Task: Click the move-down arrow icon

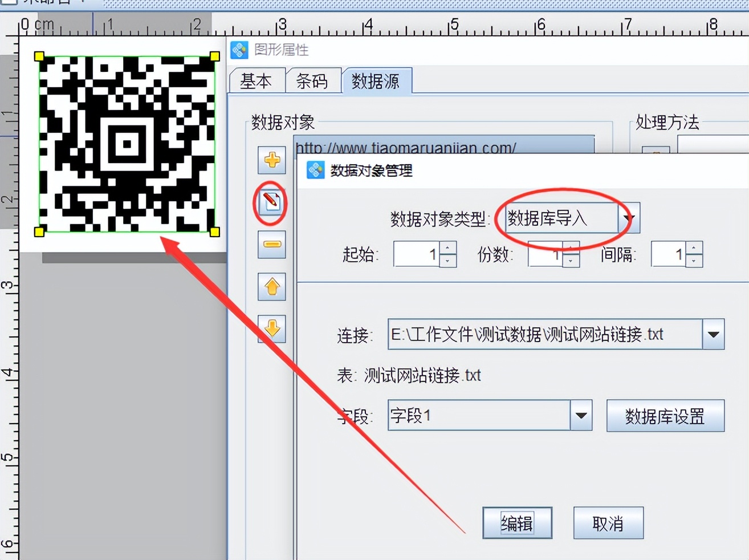Action: pos(272,330)
